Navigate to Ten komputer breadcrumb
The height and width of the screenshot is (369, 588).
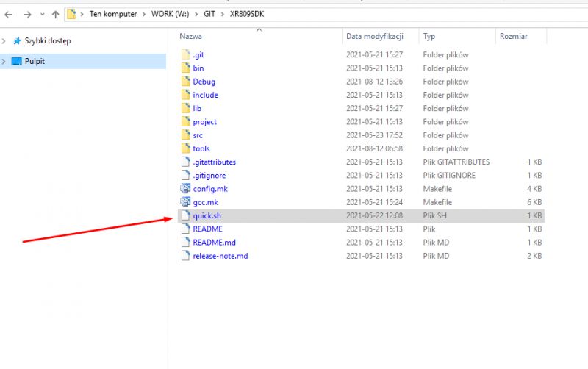(x=113, y=14)
